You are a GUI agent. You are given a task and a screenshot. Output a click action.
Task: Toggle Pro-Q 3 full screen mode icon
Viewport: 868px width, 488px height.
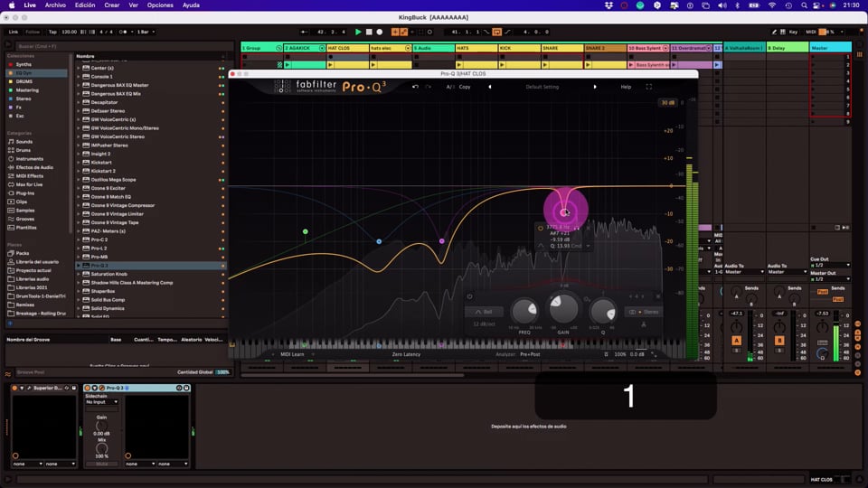[x=649, y=87]
